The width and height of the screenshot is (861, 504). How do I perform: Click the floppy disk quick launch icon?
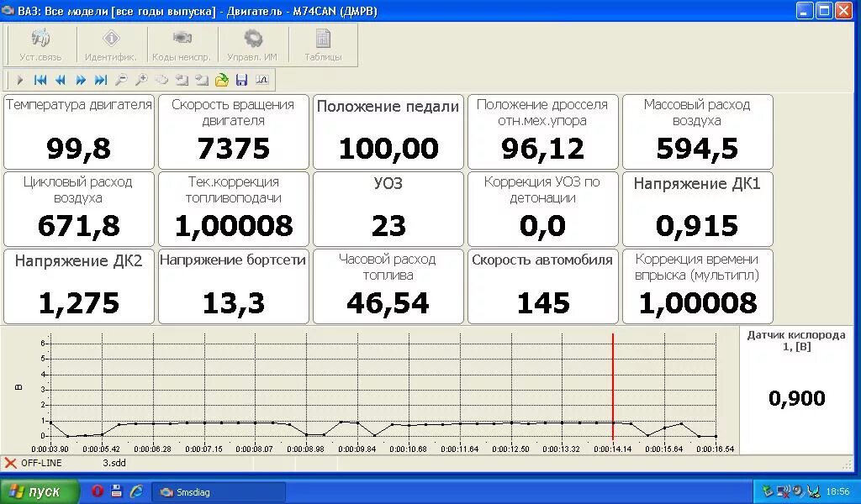pyautogui.click(x=116, y=491)
